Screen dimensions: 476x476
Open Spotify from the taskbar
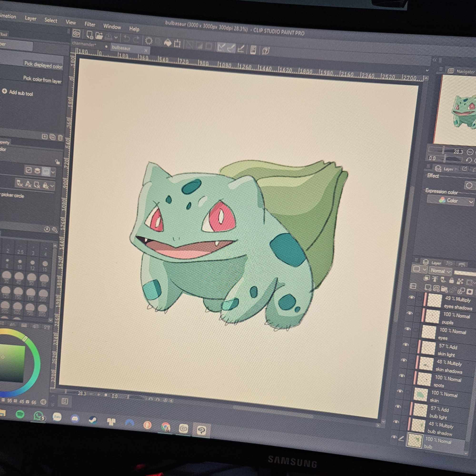click(20, 414)
